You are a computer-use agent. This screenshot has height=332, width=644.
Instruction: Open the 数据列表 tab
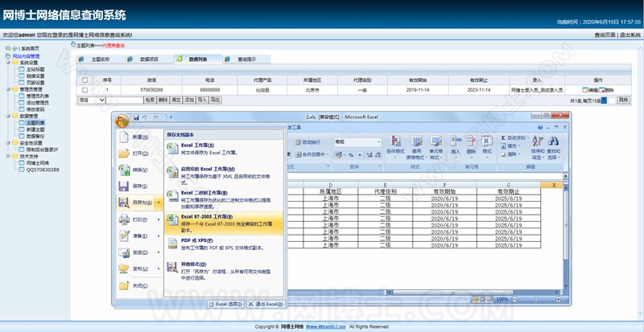tap(198, 59)
